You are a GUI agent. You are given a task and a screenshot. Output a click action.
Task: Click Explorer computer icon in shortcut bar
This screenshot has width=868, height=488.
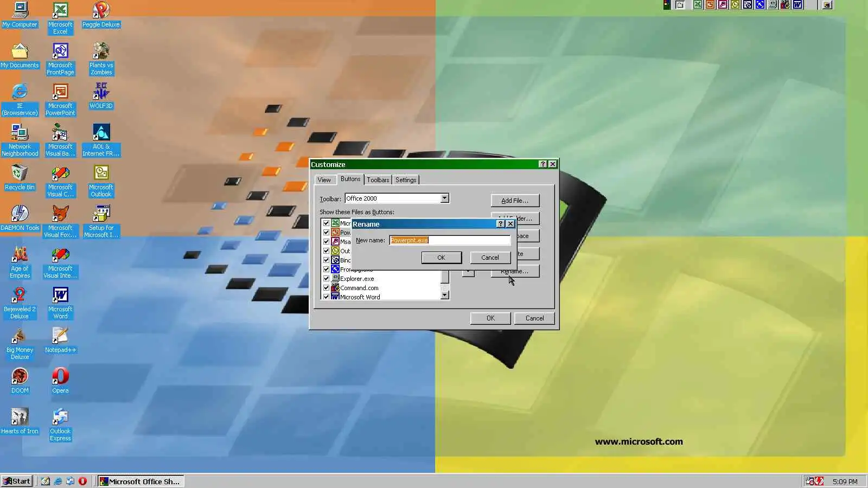[773, 5]
